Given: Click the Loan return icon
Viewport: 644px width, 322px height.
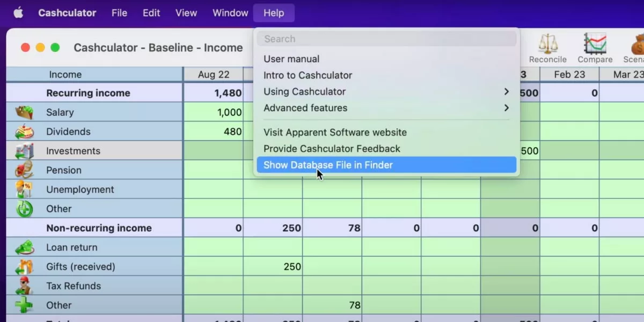Looking at the screenshot, I should click(x=24, y=247).
